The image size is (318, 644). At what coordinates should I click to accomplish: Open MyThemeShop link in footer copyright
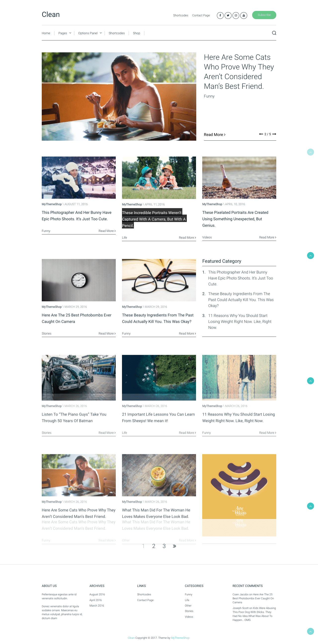(180, 638)
